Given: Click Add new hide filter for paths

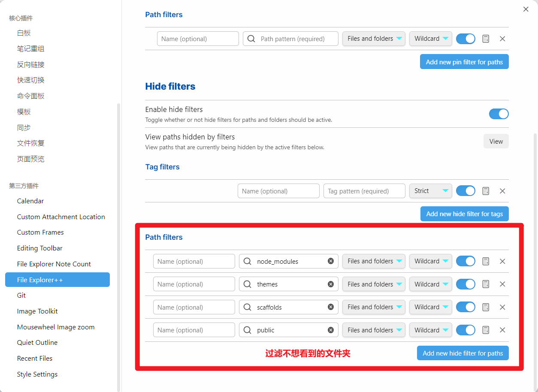Looking at the screenshot, I should (x=462, y=353).
